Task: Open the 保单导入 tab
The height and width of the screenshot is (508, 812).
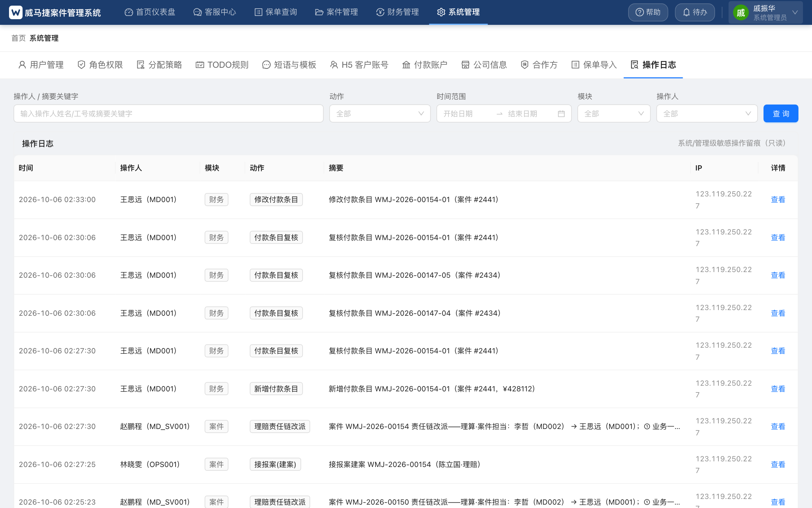Action: 594,65
